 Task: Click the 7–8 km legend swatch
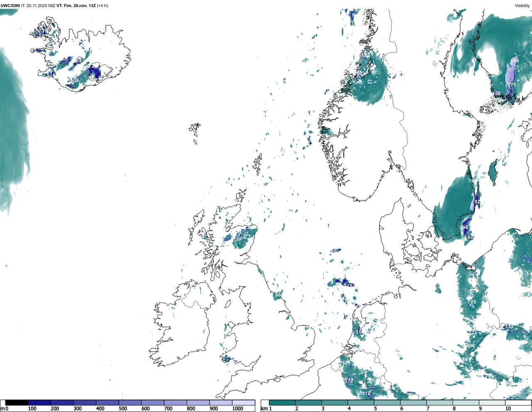(440, 402)
